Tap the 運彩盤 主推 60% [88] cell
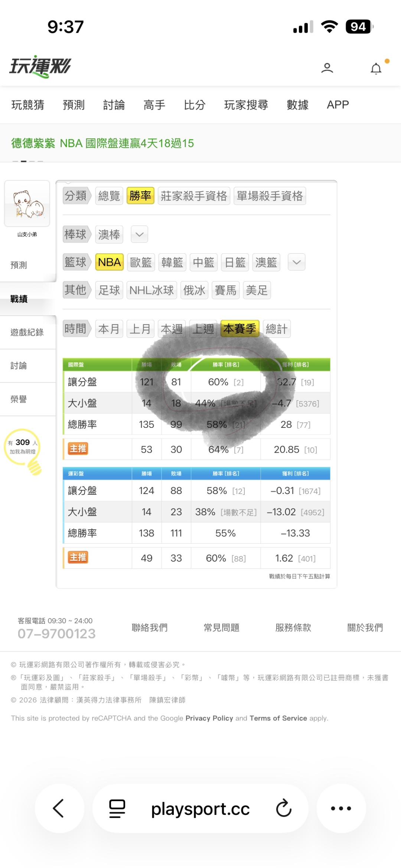This screenshot has width=401, height=868. click(226, 558)
